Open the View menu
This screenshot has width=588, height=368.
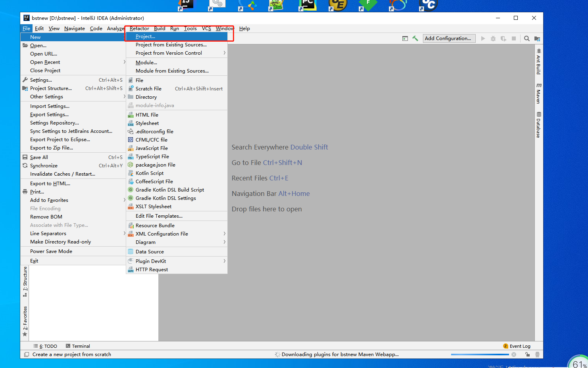(x=54, y=29)
